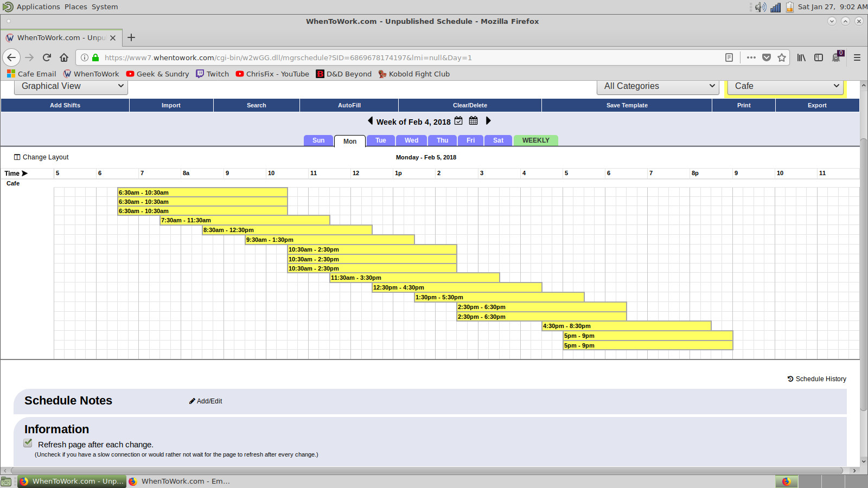
Task: Go to previous week arrow
Action: (x=371, y=121)
